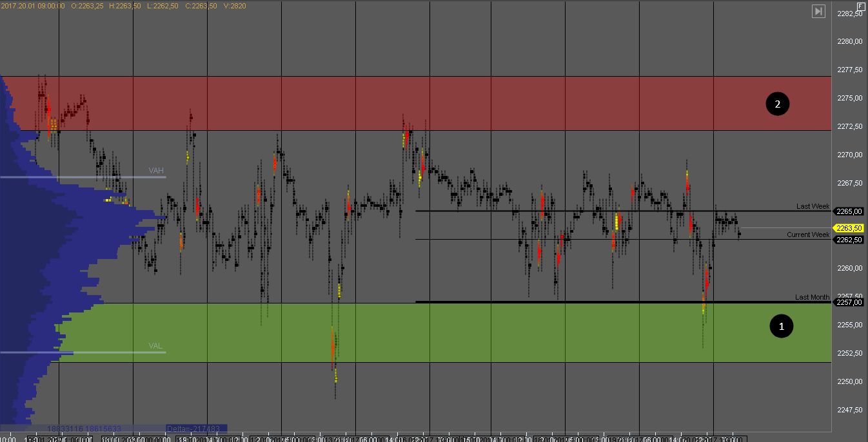
Task: Click the VAH value area high label
Action: [x=156, y=171]
